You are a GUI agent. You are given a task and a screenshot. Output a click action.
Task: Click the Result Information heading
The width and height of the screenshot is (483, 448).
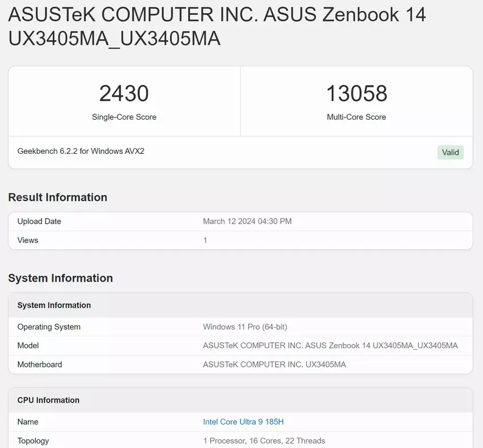[57, 198]
